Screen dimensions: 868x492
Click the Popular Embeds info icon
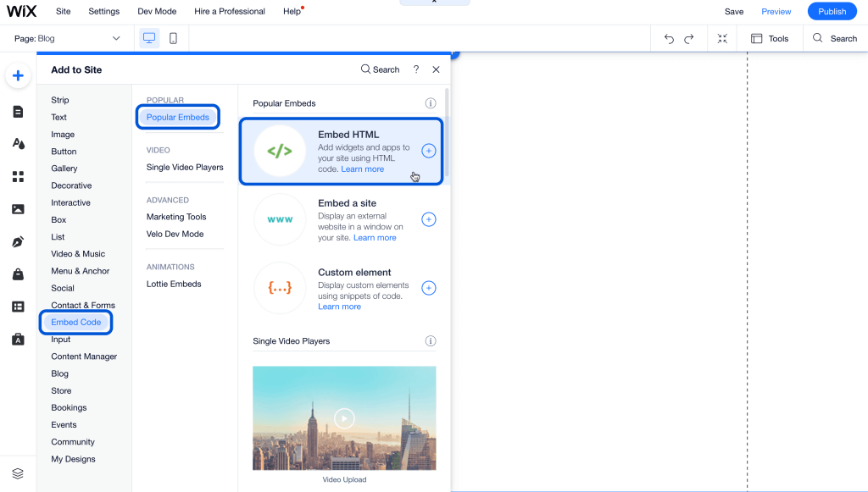click(430, 103)
